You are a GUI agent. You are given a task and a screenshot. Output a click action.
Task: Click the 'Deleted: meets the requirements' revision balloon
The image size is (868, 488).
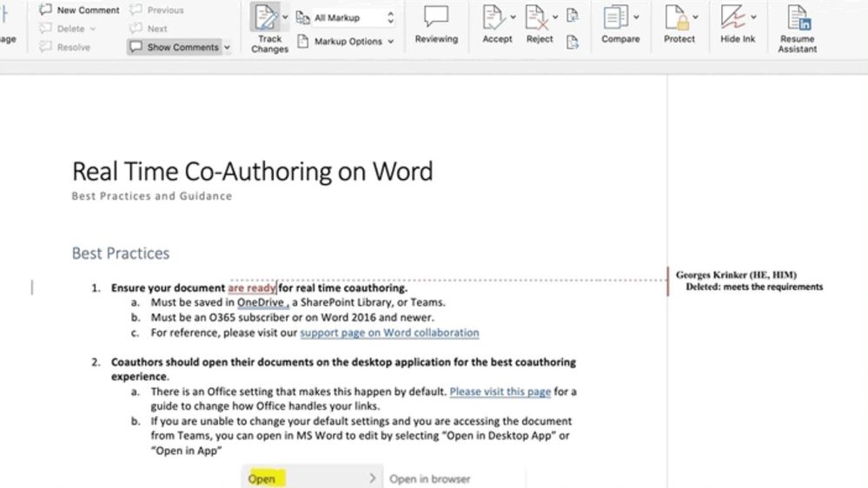[754, 287]
